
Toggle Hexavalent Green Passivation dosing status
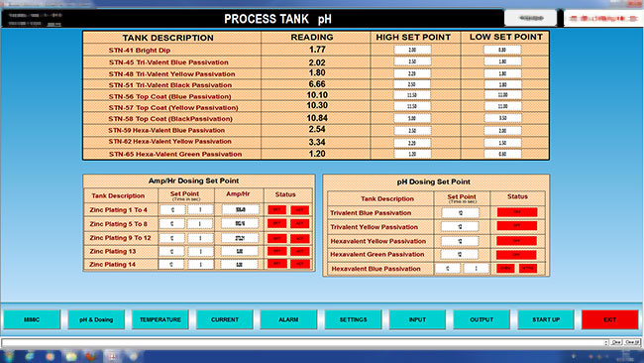pyautogui.click(x=516, y=255)
